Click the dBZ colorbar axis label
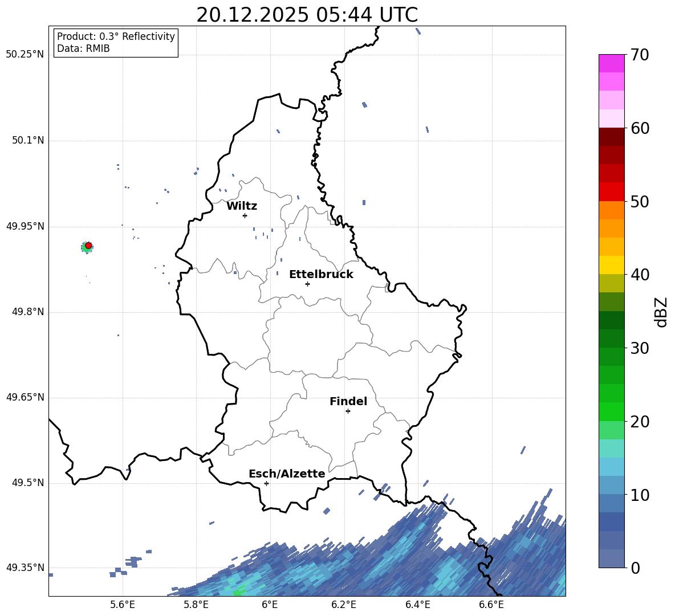Image resolution: width=675 pixels, height=616 pixels. [661, 312]
